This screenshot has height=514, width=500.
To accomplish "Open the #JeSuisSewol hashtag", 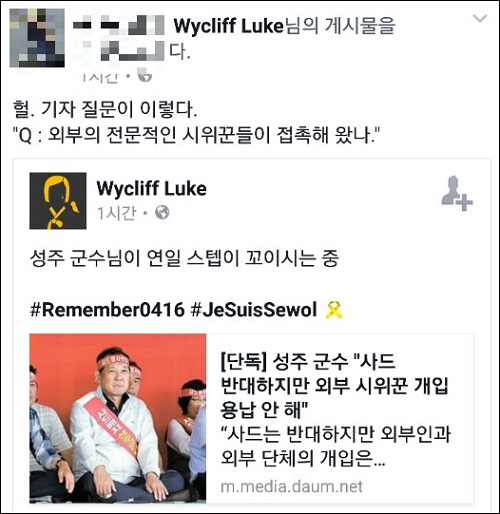I will pos(254,309).
